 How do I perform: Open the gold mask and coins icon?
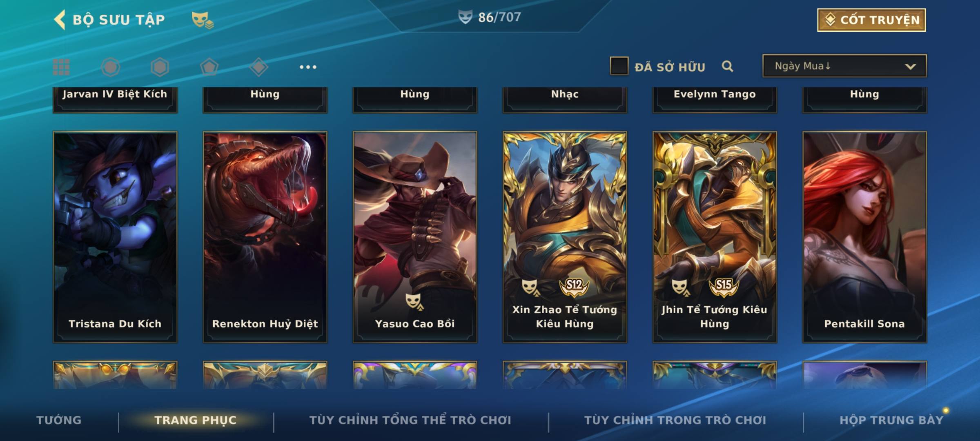point(203,20)
